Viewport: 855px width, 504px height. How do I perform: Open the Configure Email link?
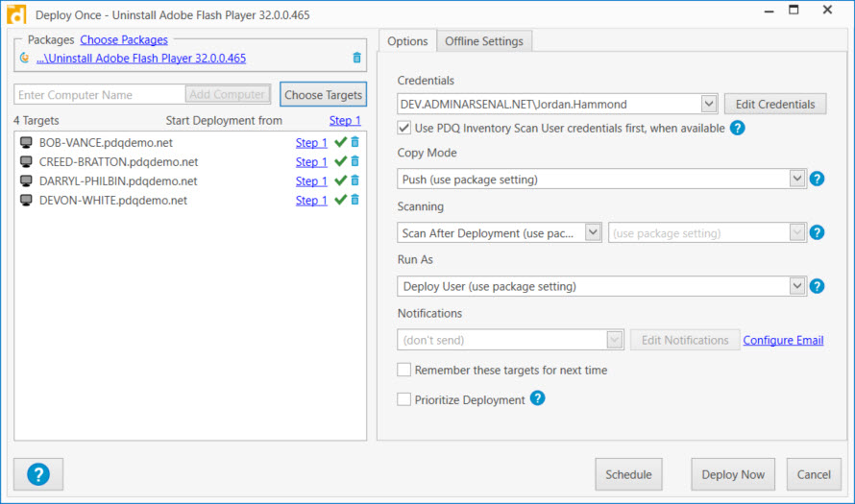[x=783, y=340]
